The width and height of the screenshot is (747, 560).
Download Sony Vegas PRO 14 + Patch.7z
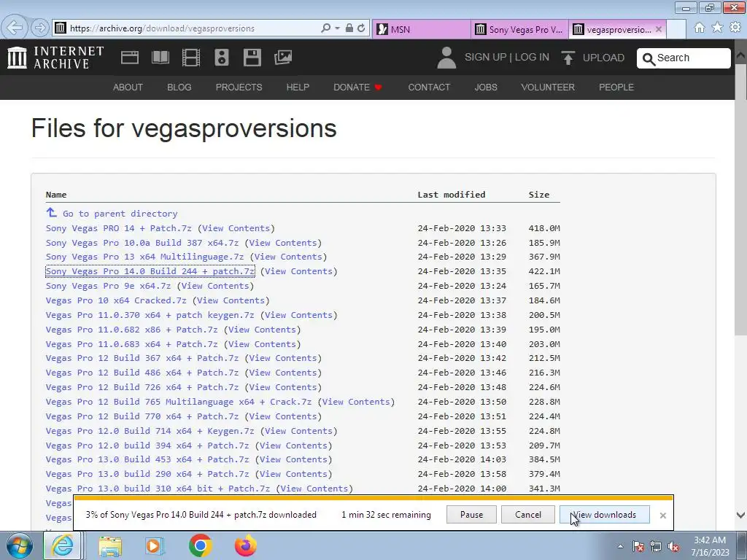point(119,228)
